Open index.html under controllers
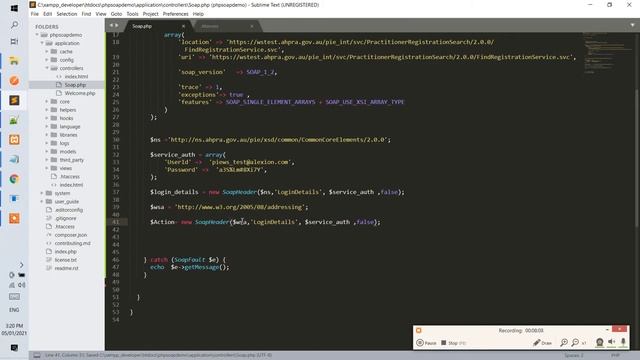640x360 pixels. coord(76,76)
